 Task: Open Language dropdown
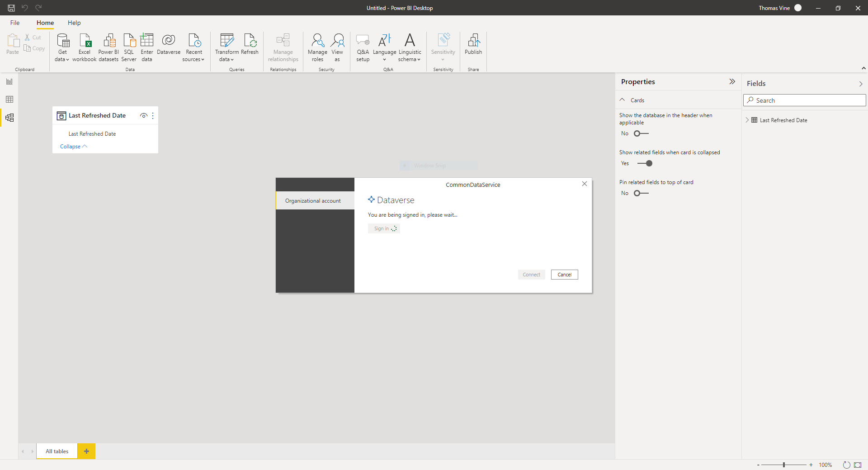(384, 47)
